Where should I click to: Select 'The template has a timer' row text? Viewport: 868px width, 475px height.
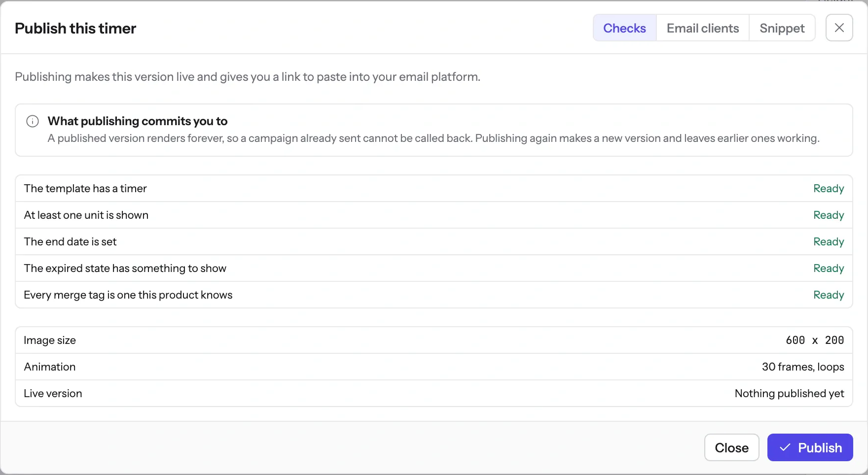pos(85,188)
